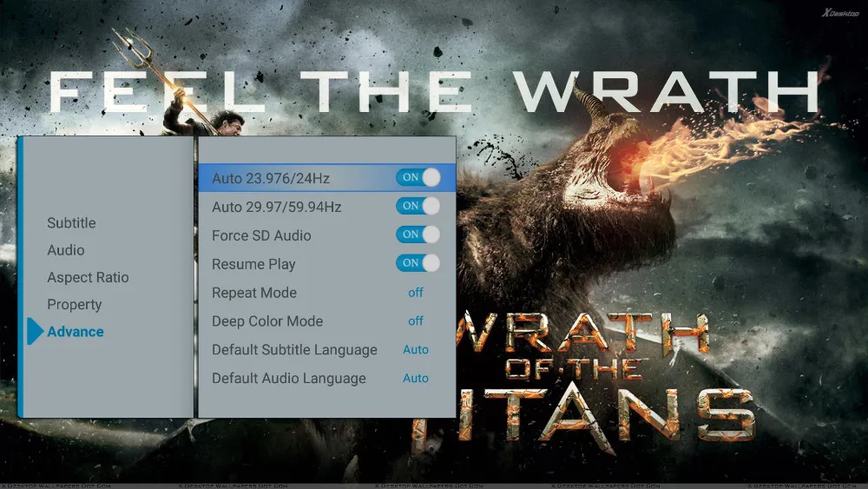Select the Repeat Mode label
Viewport: 868px width, 489px height.
pyautogui.click(x=254, y=293)
